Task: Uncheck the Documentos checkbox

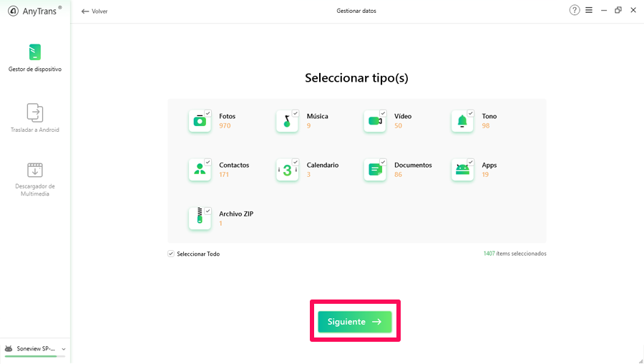Action: (x=383, y=162)
